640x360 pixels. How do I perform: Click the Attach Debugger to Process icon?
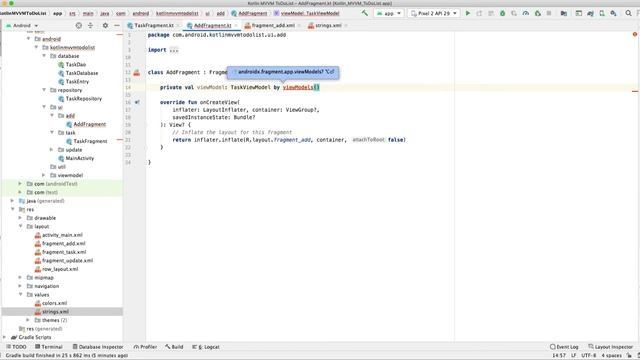coord(538,13)
